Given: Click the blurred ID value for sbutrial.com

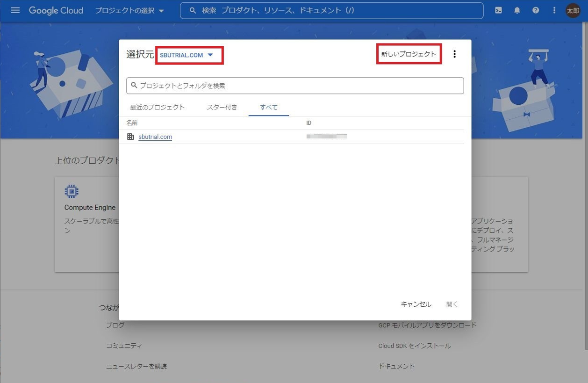Looking at the screenshot, I should (x=327, y=137).
